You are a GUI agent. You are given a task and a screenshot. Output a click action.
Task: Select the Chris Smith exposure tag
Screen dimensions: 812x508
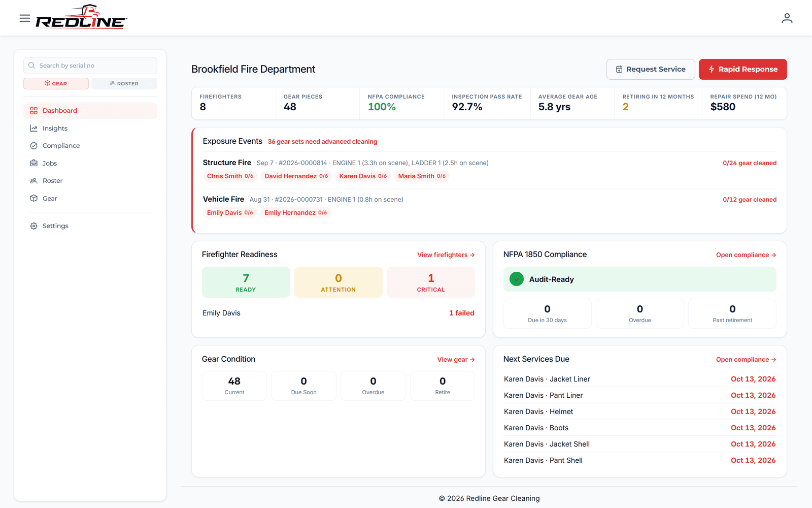pyautogui.click(x=230, y=176)
